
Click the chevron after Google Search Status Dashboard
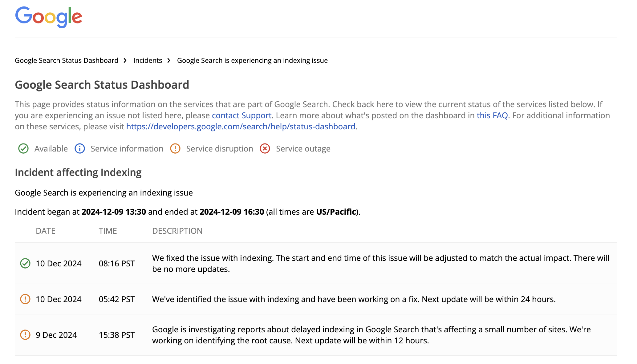click(125, 61)
